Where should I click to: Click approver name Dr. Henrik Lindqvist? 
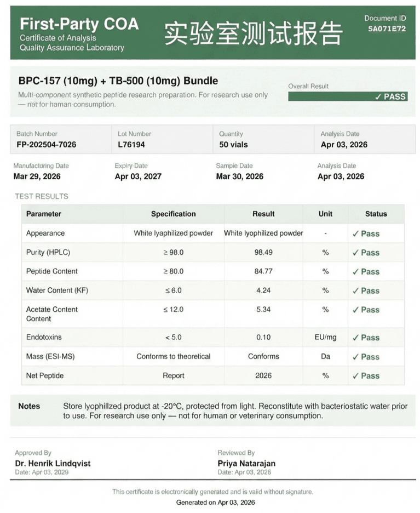(x=53, y=463)
